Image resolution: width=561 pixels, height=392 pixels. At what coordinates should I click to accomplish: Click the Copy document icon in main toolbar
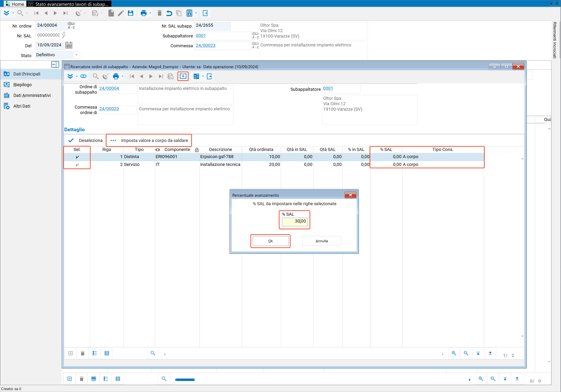(179, 13)
